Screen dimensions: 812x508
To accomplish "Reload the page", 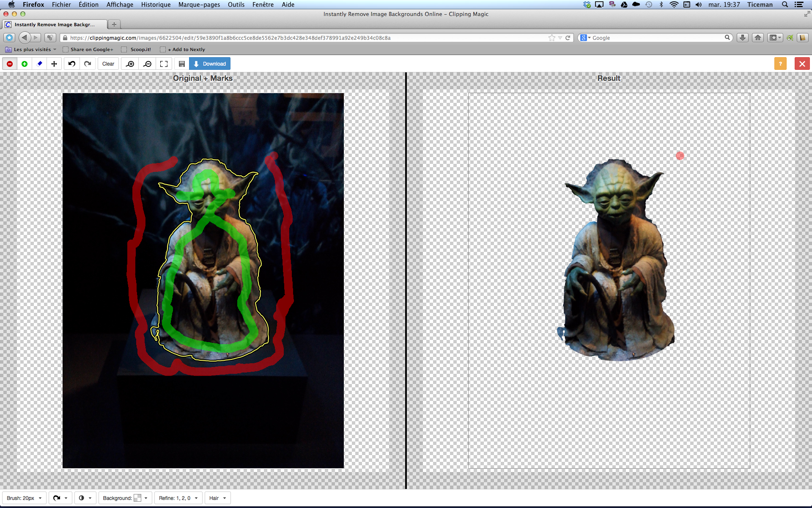I will [x=568, y=38].
